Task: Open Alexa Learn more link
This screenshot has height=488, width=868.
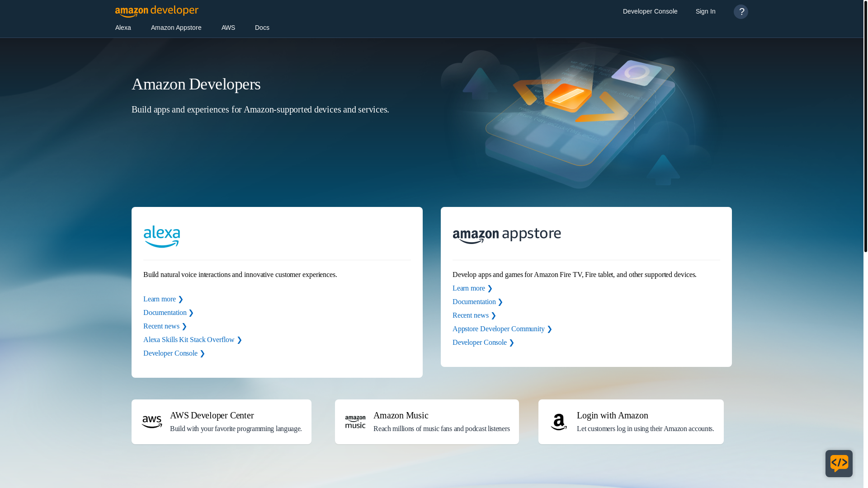Action: tap(163, 299)
